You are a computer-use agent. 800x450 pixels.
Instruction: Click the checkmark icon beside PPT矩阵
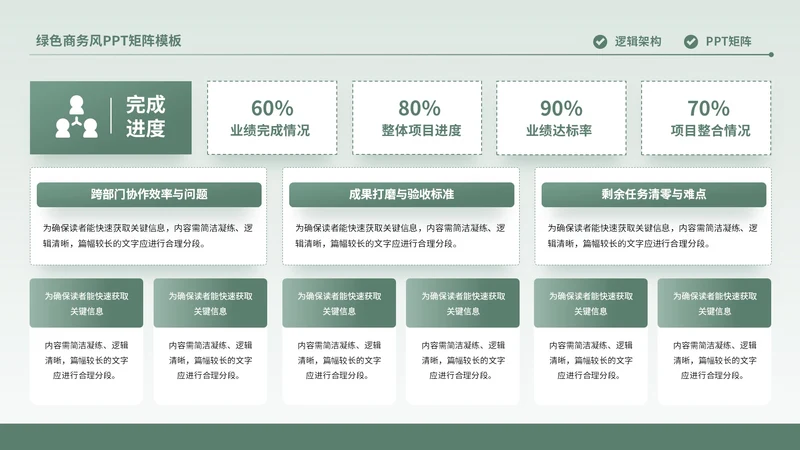691,42
